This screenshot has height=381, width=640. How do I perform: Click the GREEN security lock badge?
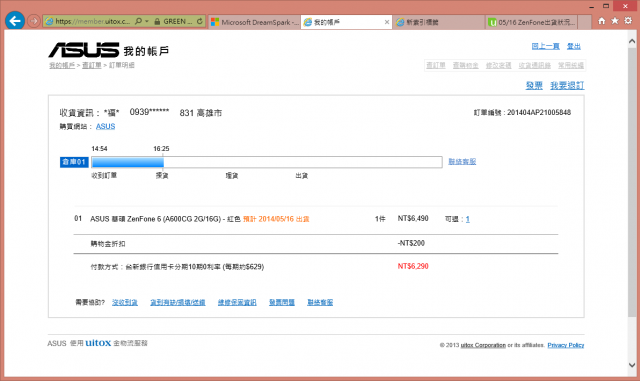(173, 21)
